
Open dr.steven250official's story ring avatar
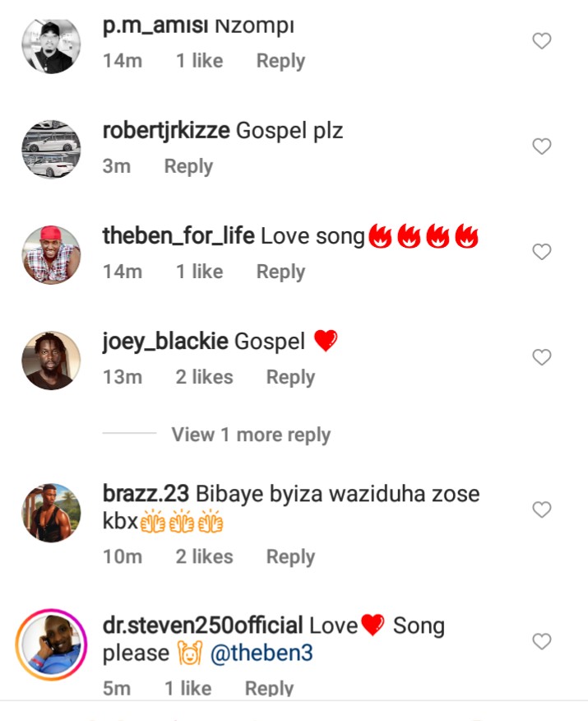50,644
